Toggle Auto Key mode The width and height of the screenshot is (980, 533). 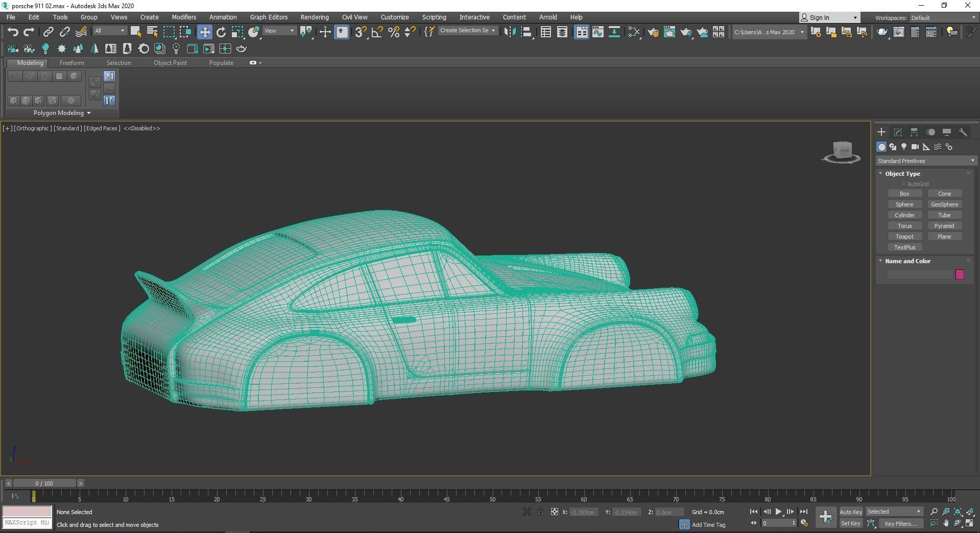(x=850, y=512)
